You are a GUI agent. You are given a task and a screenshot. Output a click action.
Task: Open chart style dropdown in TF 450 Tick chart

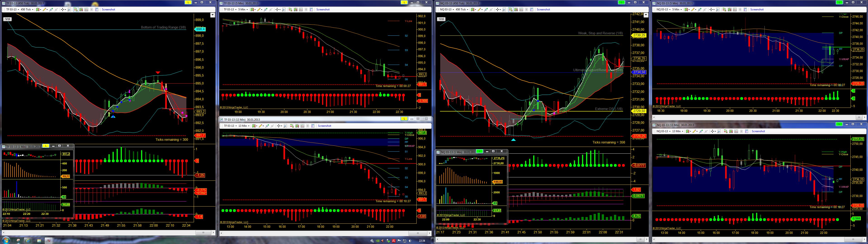(x=38, y=9)
